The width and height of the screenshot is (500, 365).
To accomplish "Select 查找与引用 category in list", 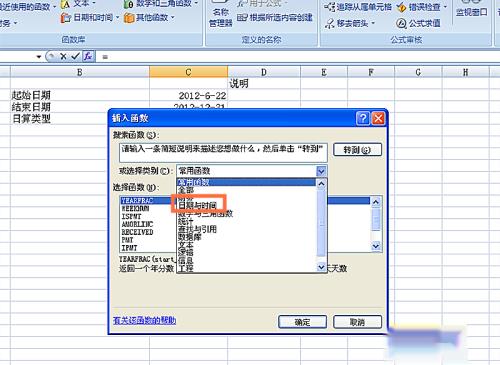I will click(x=197, y=229).
